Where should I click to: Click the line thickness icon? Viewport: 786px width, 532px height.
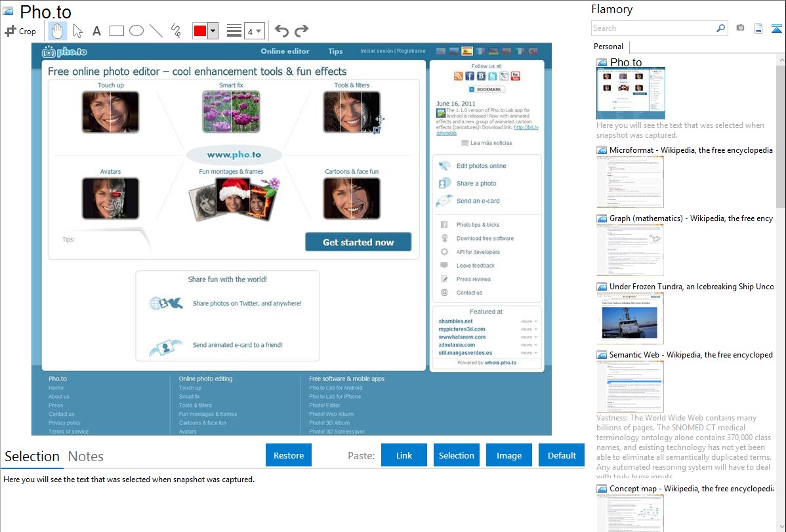234,31
